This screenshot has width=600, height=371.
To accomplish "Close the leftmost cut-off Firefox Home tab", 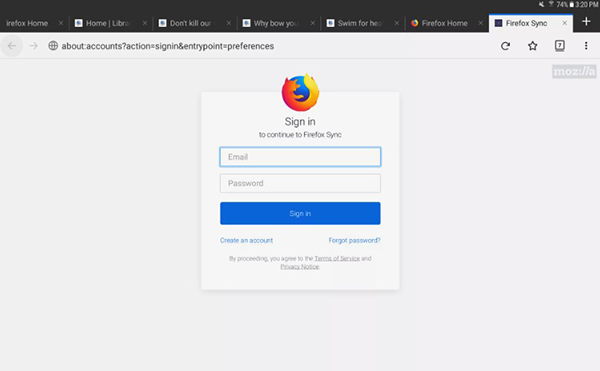I will coord(60,23).
